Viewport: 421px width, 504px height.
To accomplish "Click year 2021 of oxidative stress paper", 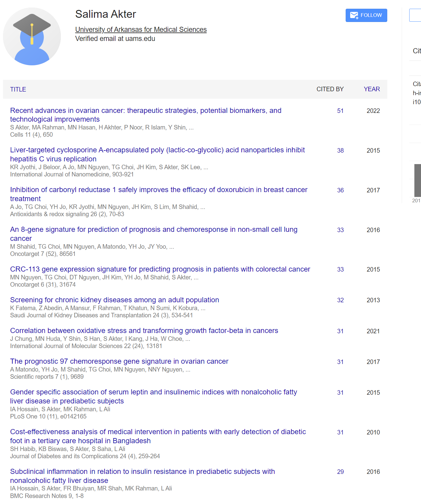I will pyautogui.click(x=373, y=331).
